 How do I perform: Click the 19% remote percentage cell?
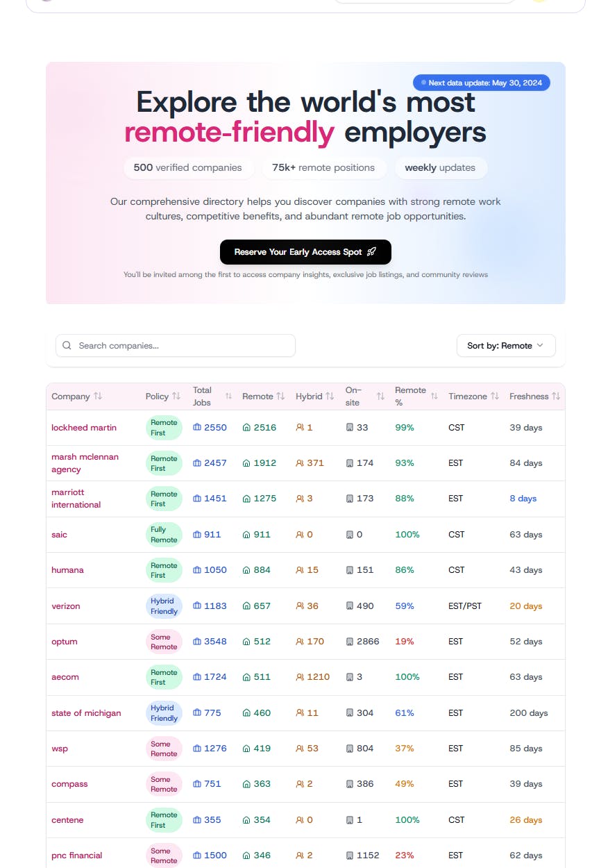pos(405,642)
